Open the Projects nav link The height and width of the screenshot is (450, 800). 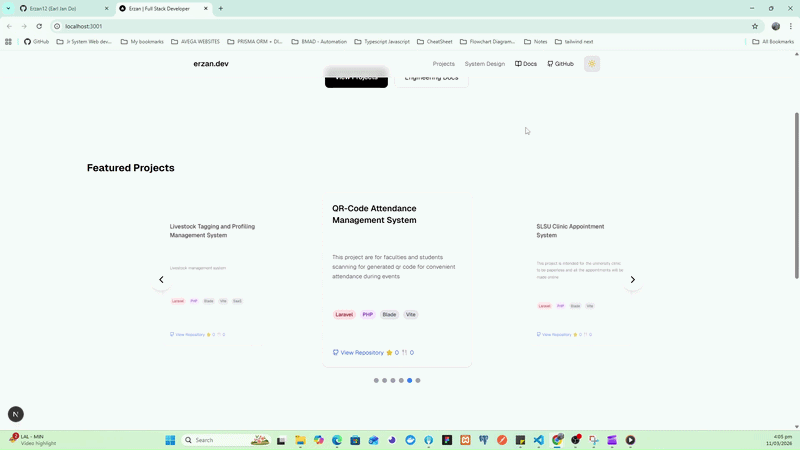click(443, 64)
